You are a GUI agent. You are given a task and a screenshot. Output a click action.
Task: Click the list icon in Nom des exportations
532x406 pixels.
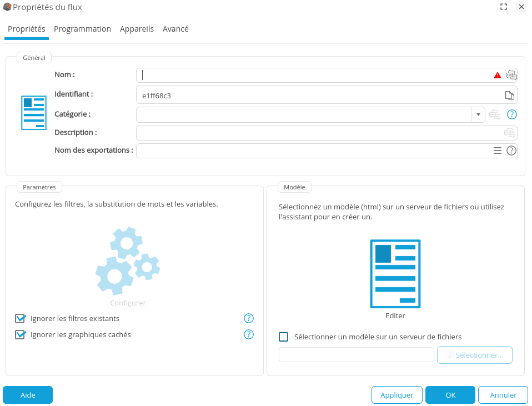coord(498,151)
